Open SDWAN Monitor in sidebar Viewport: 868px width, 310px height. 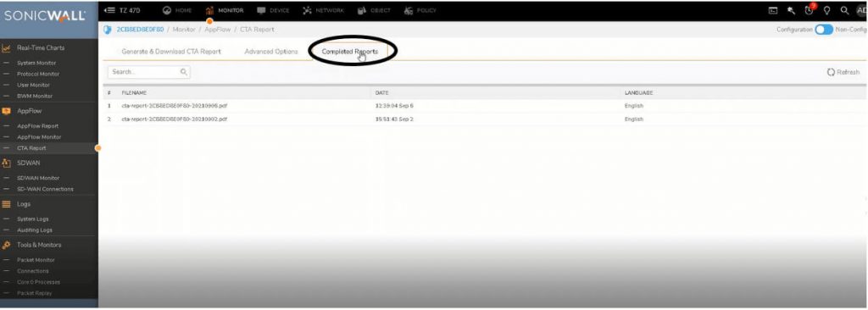pyautogui.click(x=37, y=178)
